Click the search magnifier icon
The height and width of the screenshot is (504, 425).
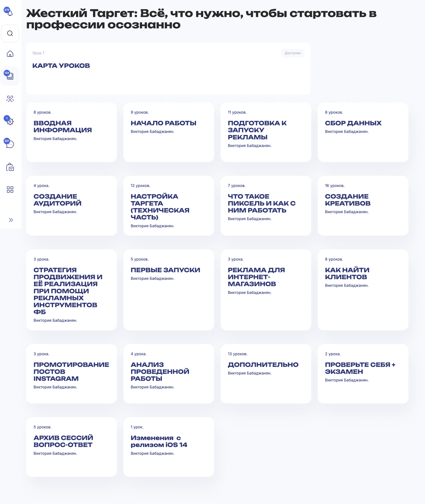point(10,33)
